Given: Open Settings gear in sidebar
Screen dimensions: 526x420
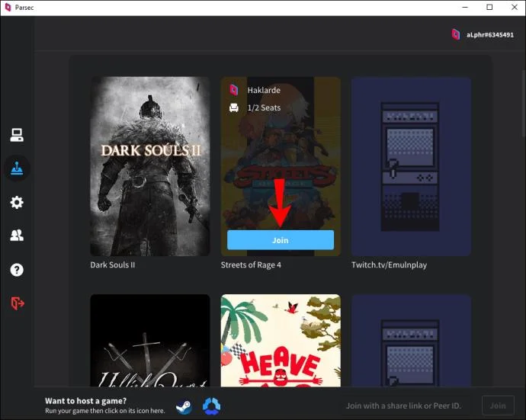Looking at the screenshot, I should tap(17, 202).
